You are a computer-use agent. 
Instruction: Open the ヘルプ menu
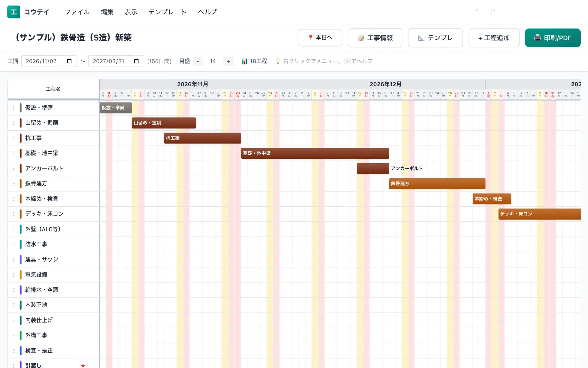pos(207,12)
